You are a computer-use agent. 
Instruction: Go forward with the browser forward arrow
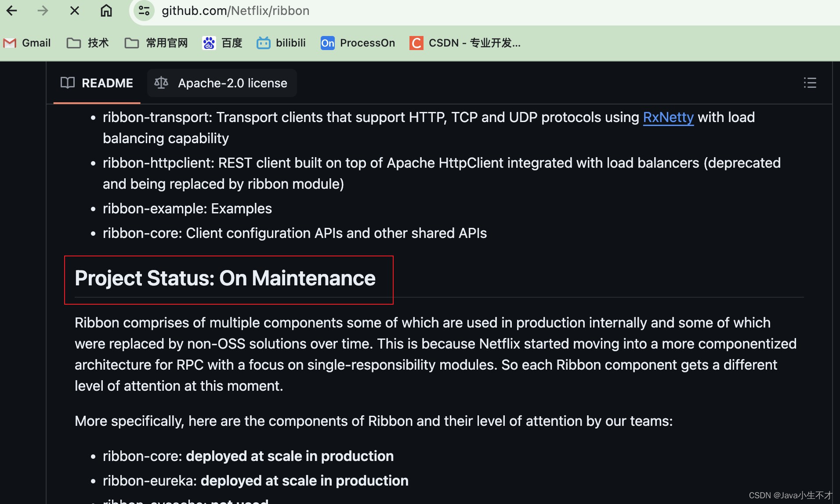43,11
